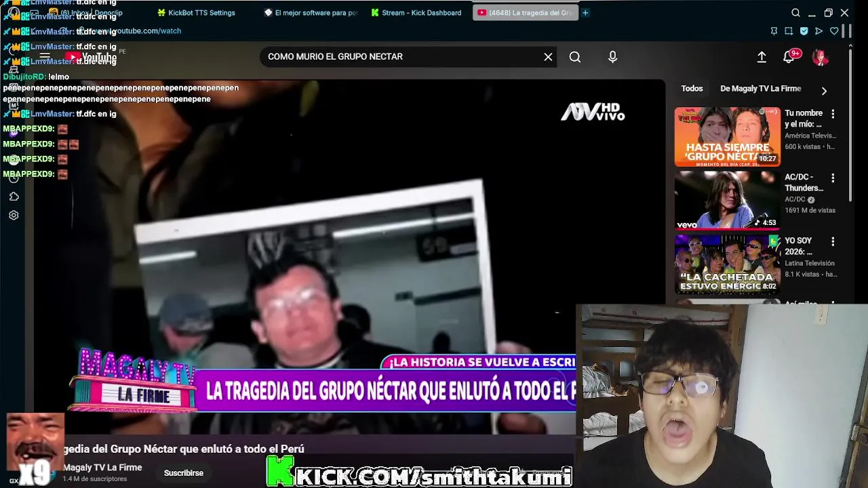Click the Suscribirse button
This screenshot has width=868, height=488.
183,473
